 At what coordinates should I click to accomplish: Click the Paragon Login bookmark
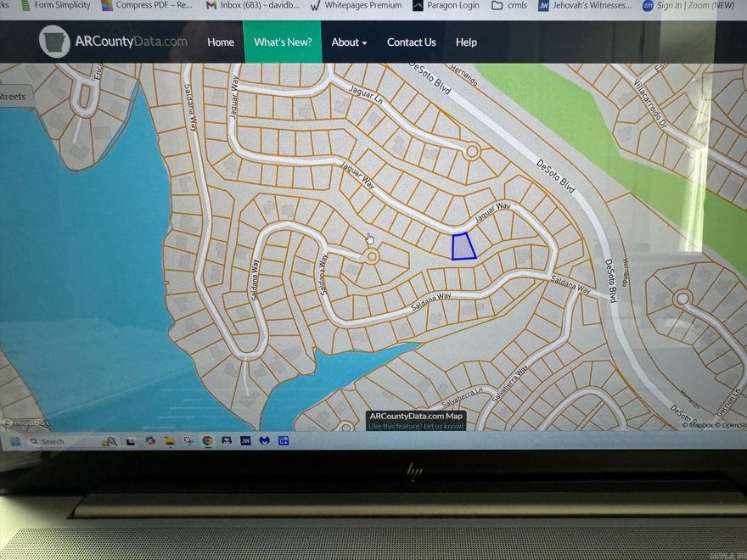(446, 6)
